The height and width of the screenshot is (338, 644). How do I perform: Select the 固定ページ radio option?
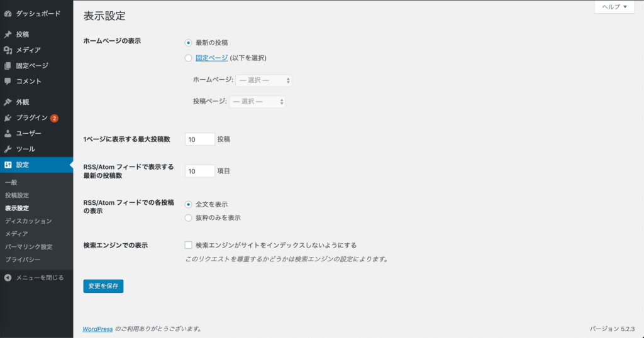pyautogui.click(x=188, y=58)
